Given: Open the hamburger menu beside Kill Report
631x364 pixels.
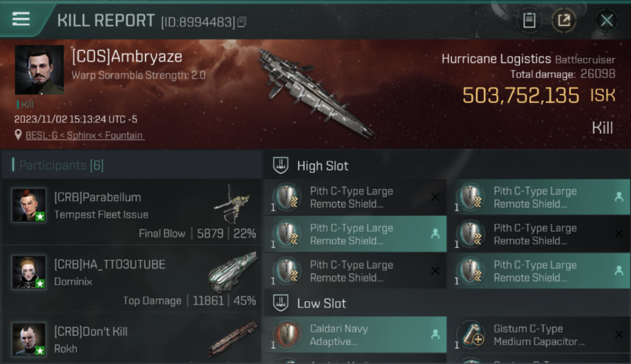Looking at the screenshot, I should [x=21, y=19].
